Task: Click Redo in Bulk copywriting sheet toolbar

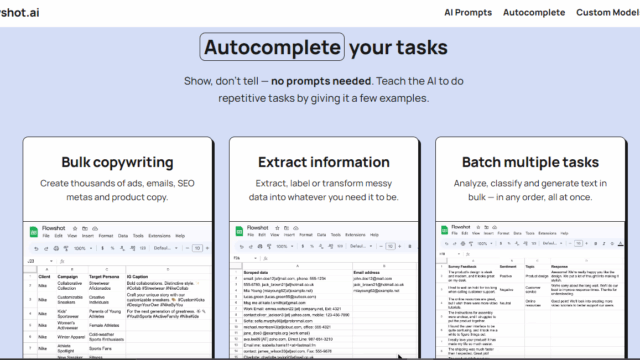Action: coord(46,249)
